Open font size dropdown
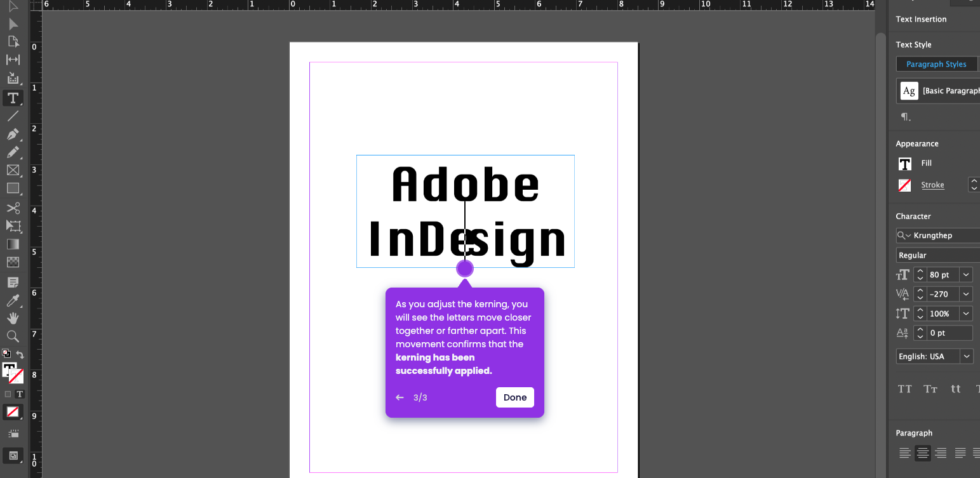The height and width of the screenshot is (478, 980). [x=966, y=275]
